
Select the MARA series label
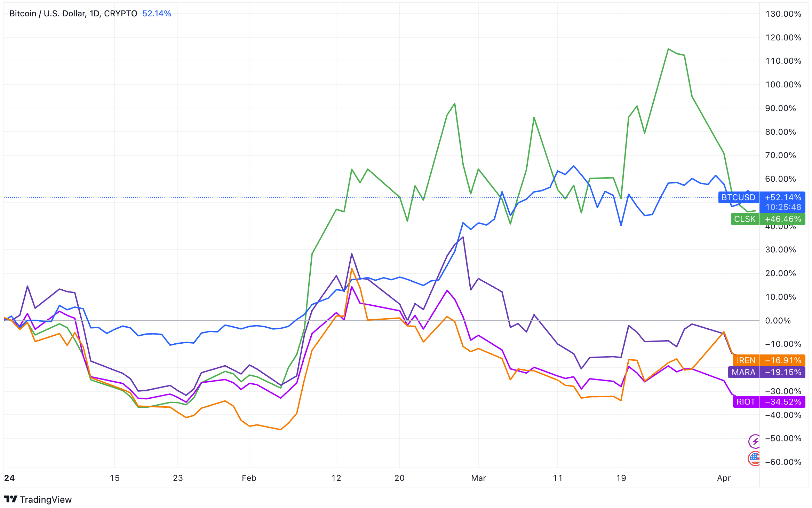[x=743, y=372]
